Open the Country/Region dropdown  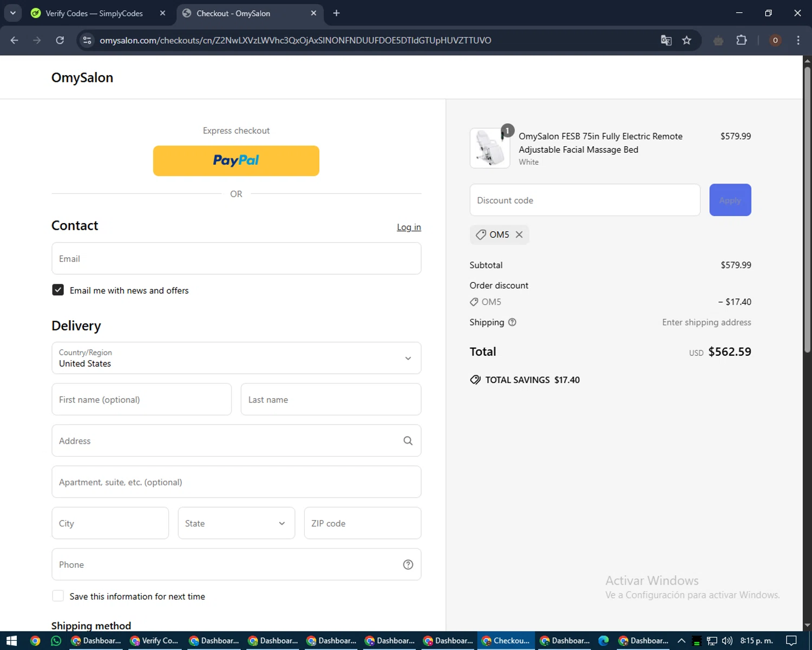(237, 358)
